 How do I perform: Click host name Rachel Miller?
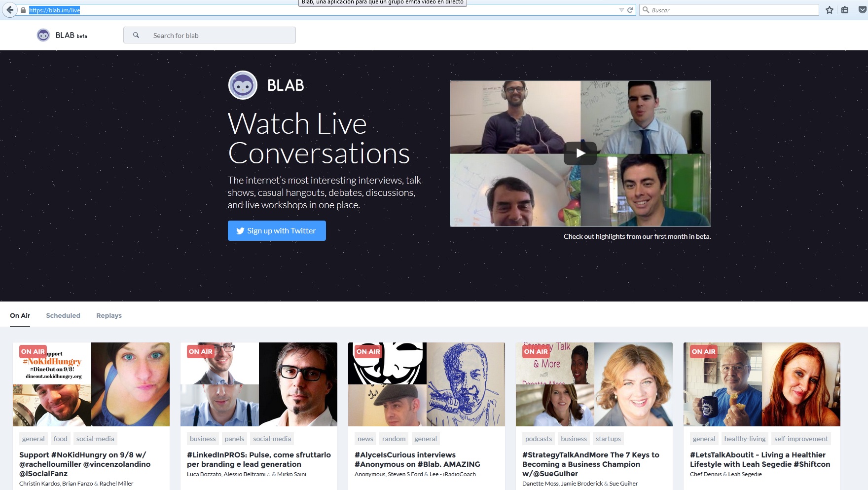[x=116, y=484]
